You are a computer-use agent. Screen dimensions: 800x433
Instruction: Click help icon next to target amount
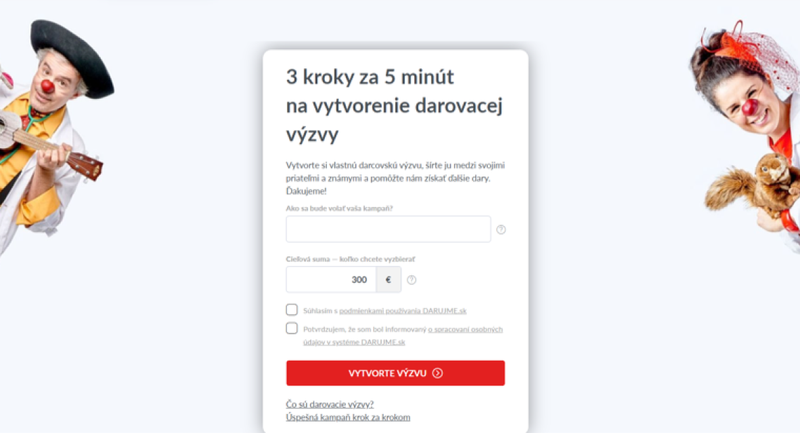(411, 280)
